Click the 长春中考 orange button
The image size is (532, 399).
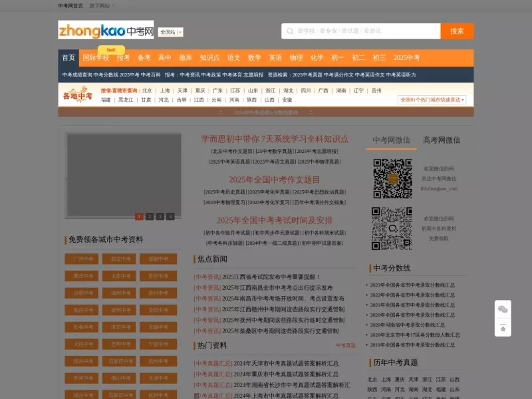coord(82,327)
